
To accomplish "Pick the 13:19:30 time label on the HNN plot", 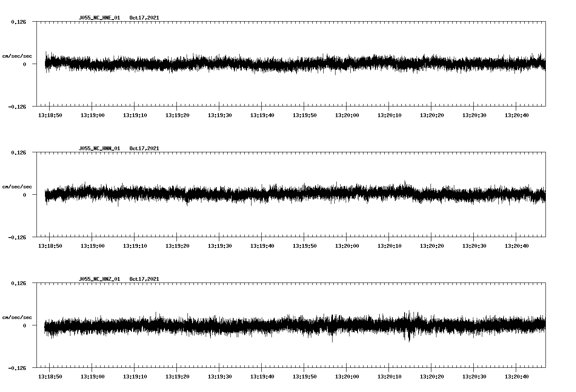I will (x=220, y=246).
